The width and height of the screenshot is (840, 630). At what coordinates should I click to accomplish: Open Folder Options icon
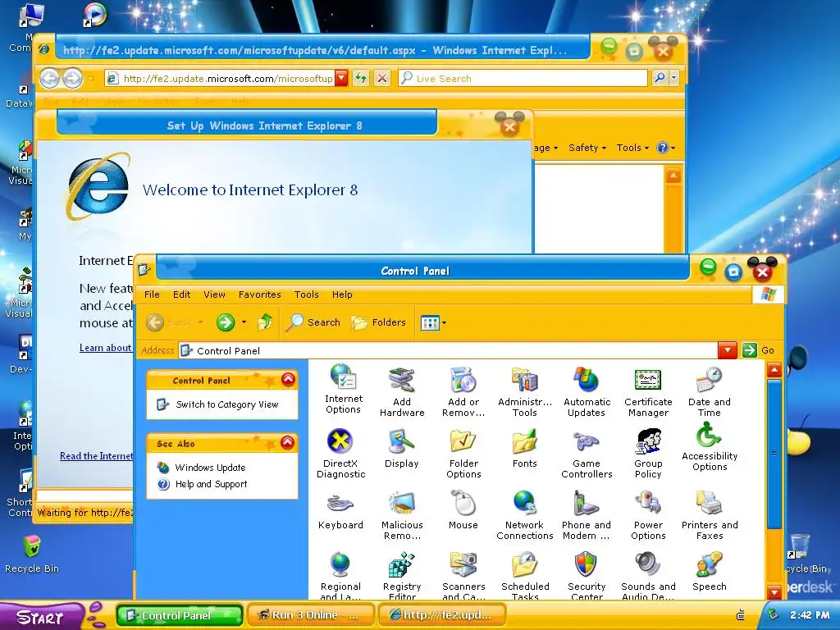pyautogui.click(x=463, y=453)
